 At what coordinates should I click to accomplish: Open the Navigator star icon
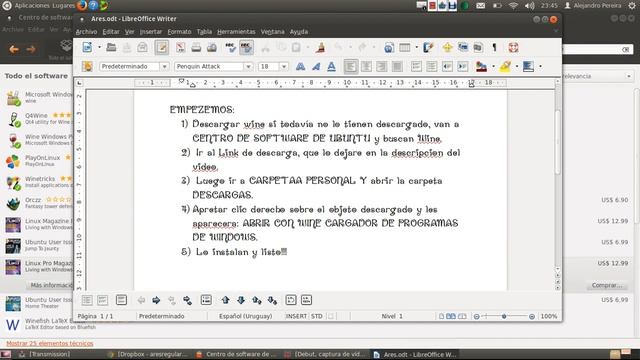click(x=447, y=47)
